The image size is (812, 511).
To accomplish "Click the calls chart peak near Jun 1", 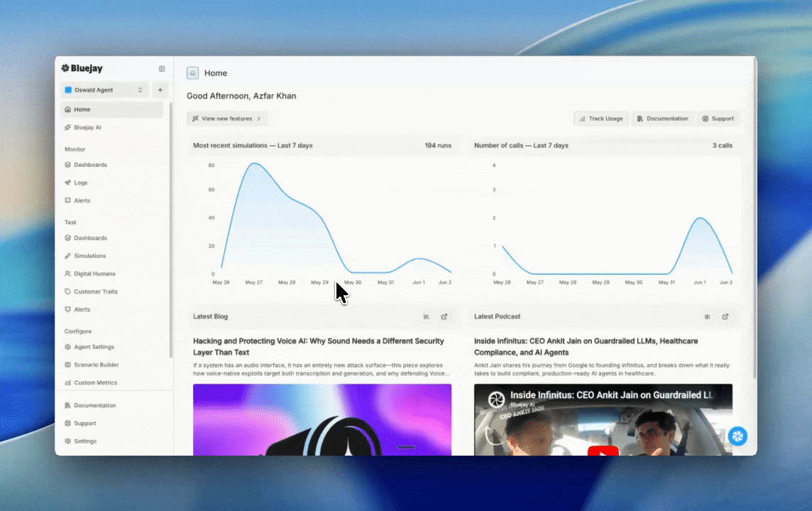I will 700,219.
